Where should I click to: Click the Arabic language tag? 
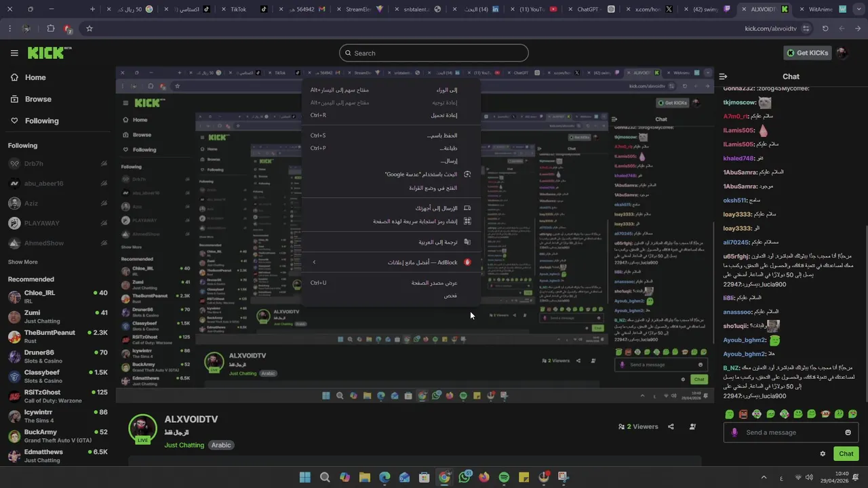[221, 445]
